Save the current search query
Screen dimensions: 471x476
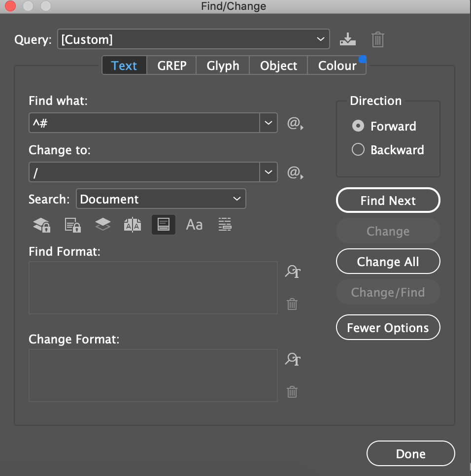[348, 39]
